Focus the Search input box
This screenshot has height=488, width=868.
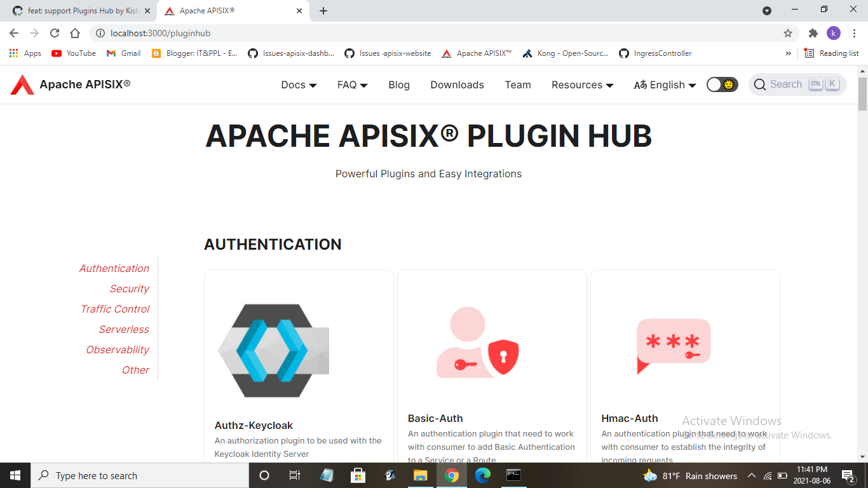[797, 85]
